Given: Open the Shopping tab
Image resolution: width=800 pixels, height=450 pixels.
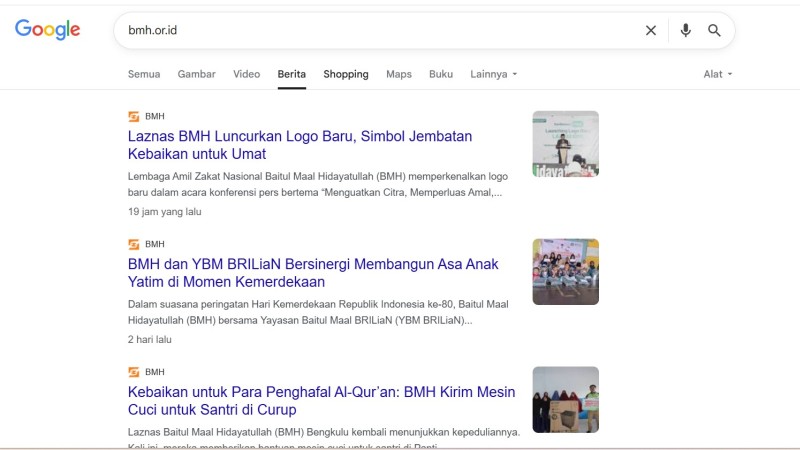Looking at the screenshot, I should coord(346,74).
